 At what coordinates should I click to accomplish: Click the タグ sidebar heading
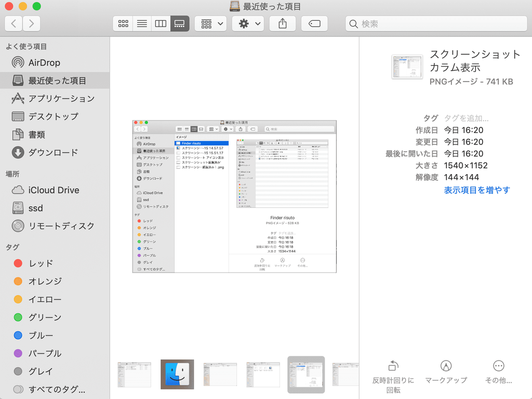point(12,247)
